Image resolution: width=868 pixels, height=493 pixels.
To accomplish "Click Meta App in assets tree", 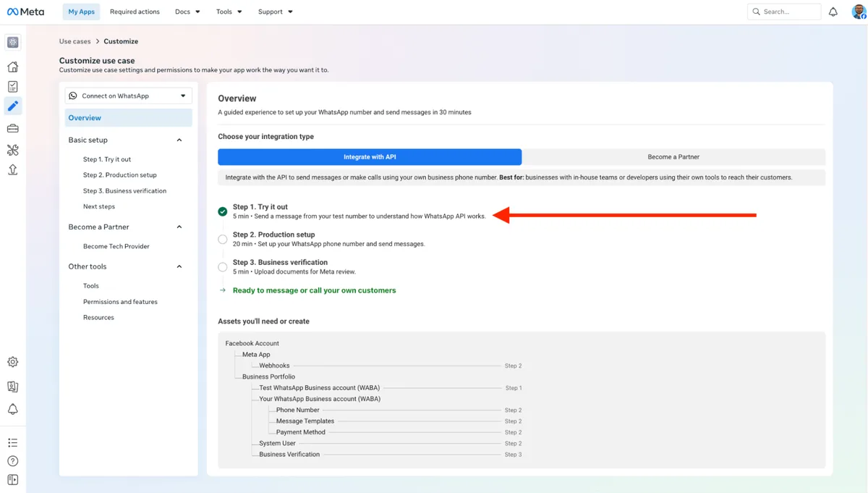I will tap(256, 355).
